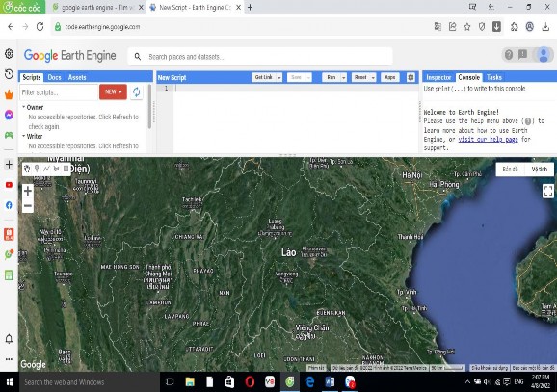Click the browser address bar URL
The width and height of the screenshot is (557, 392).
(102, 27)
